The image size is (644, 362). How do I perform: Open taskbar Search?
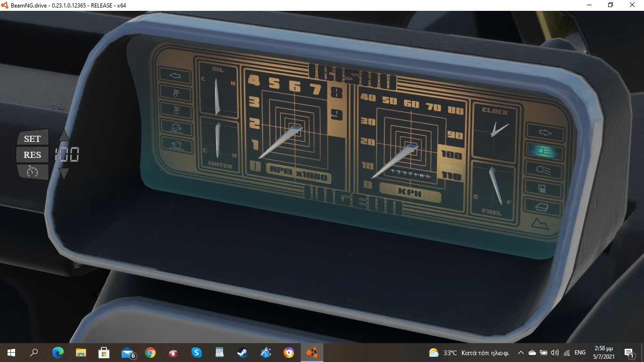click(34, 353)
